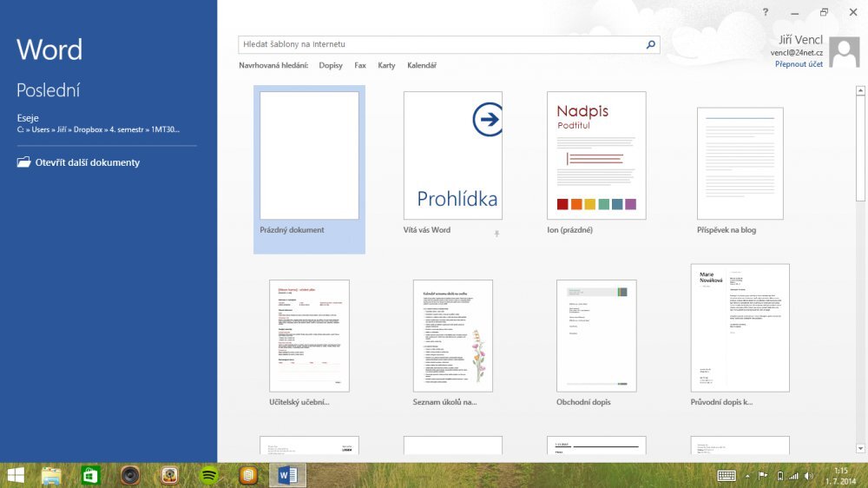Click the 'Hledat šablony na Internetu' search field
The height and width of the screenshot is (488, 868).
click(441, 44)
